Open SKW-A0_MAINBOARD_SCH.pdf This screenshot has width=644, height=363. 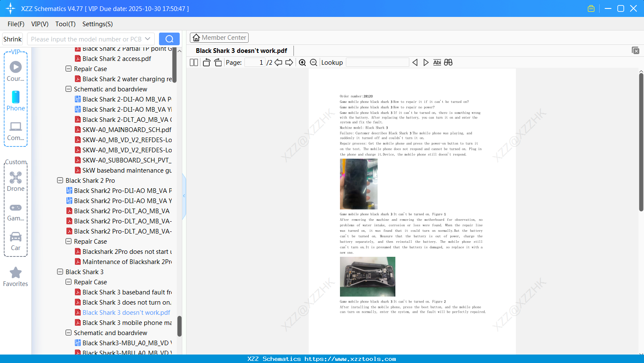point(123,129)
